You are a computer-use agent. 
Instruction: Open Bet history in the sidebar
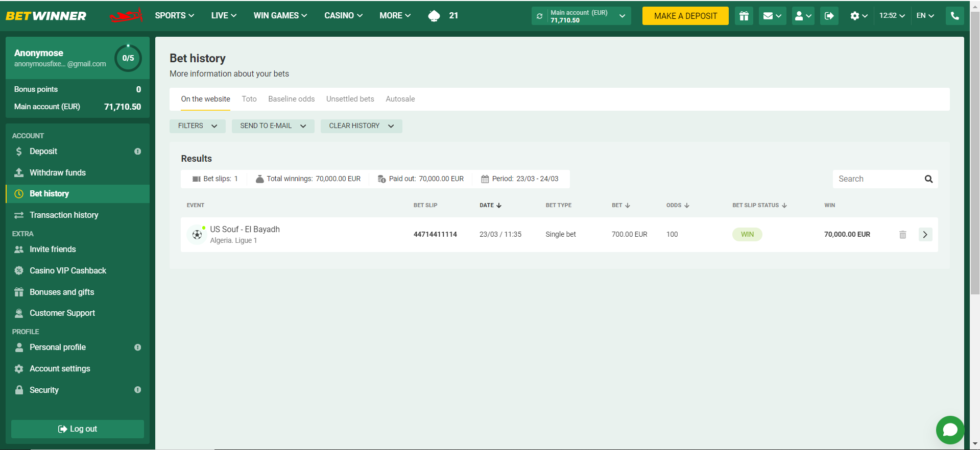point(78,194)
